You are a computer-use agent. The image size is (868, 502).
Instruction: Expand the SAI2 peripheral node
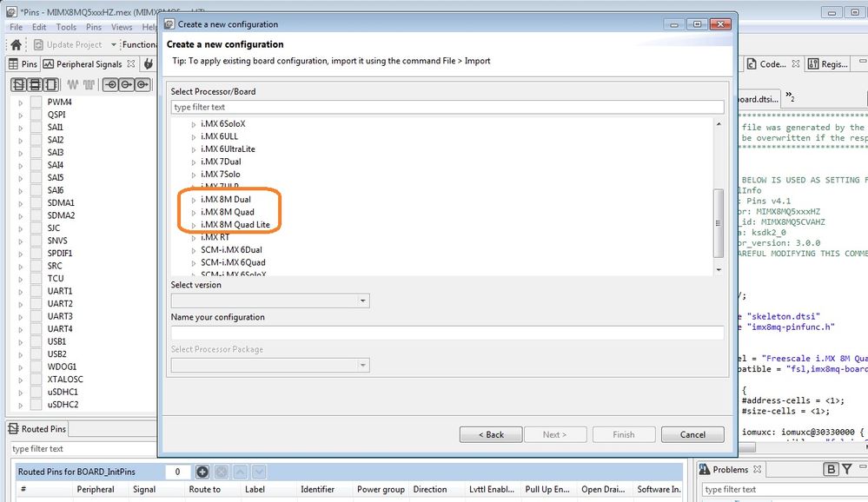tap(21, 141)
